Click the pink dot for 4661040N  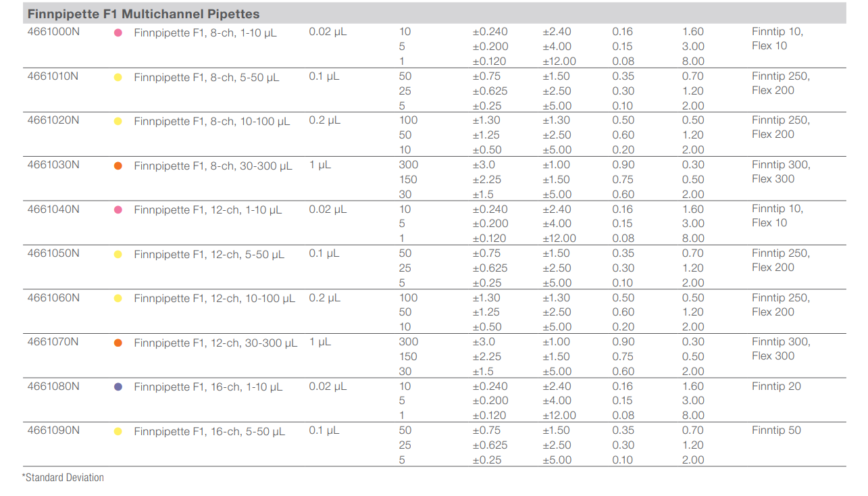coord(118,210)
